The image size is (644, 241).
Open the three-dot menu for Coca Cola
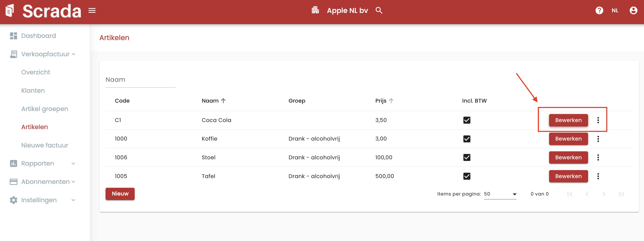[598, 120]
